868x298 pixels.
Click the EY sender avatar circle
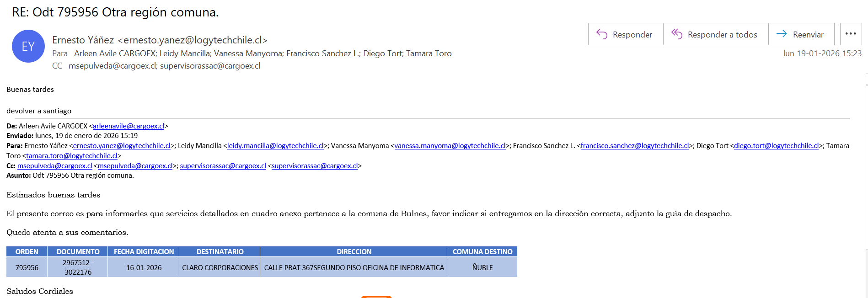28,46
